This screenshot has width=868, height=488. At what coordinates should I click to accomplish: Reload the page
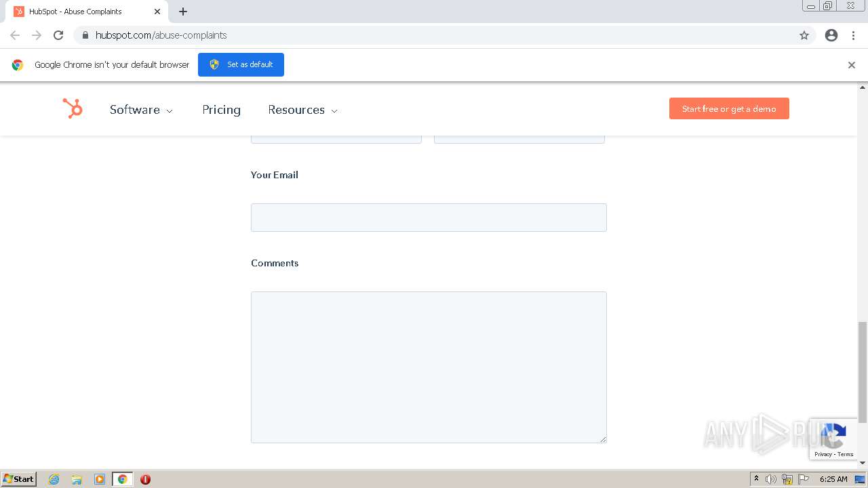58,35
